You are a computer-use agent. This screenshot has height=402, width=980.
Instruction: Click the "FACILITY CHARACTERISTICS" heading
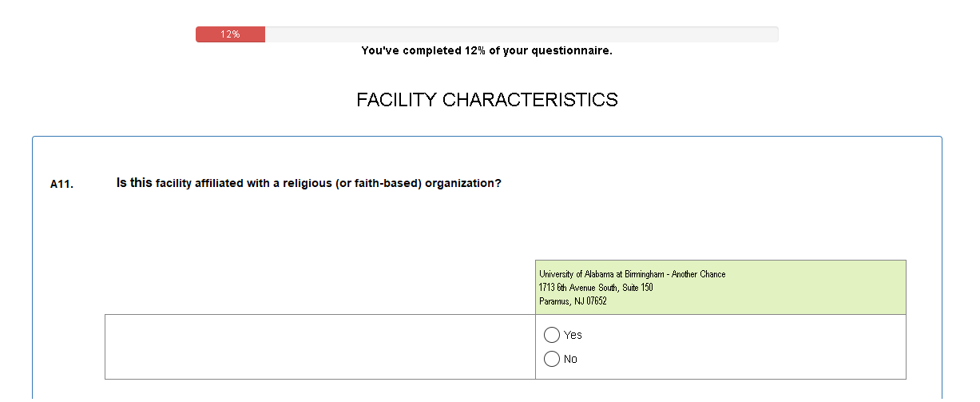(486, 100)
